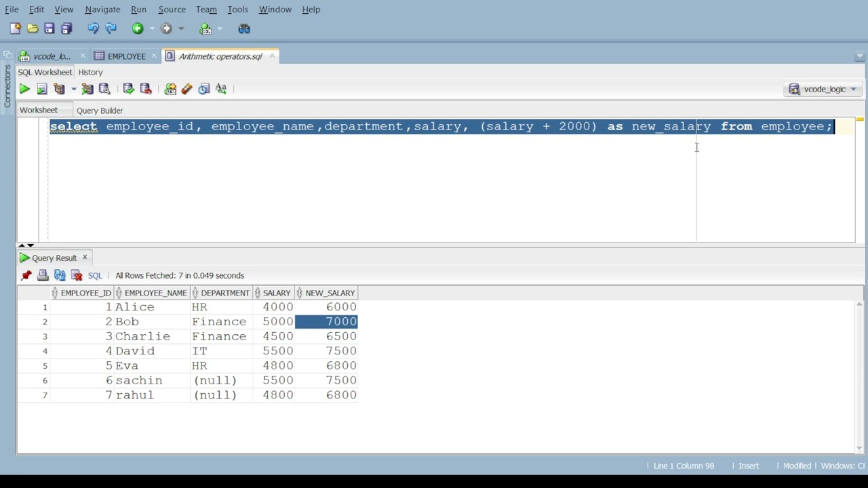Open the Run menu
This screenshot has height=488, width=868.
(138, 9)
